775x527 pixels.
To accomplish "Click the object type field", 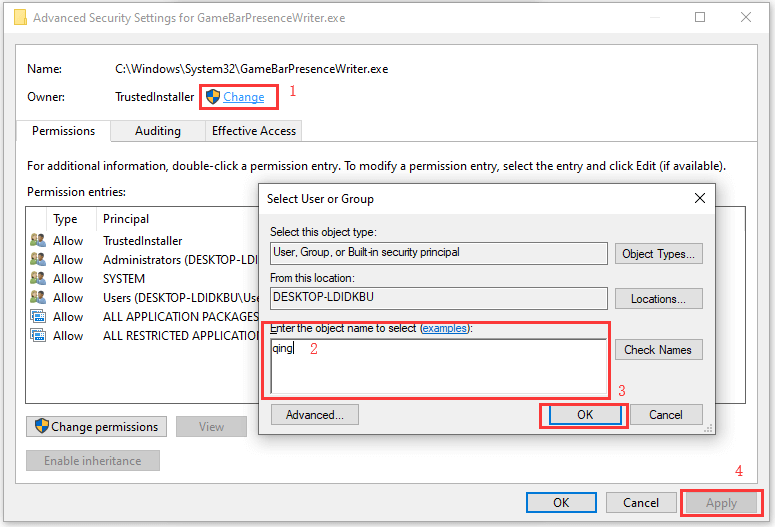I will point(439,253).
